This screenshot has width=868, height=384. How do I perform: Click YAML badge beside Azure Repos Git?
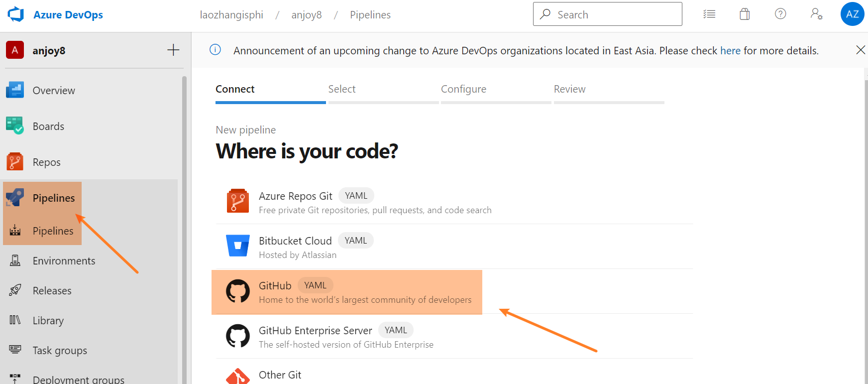tap(356, 196)
